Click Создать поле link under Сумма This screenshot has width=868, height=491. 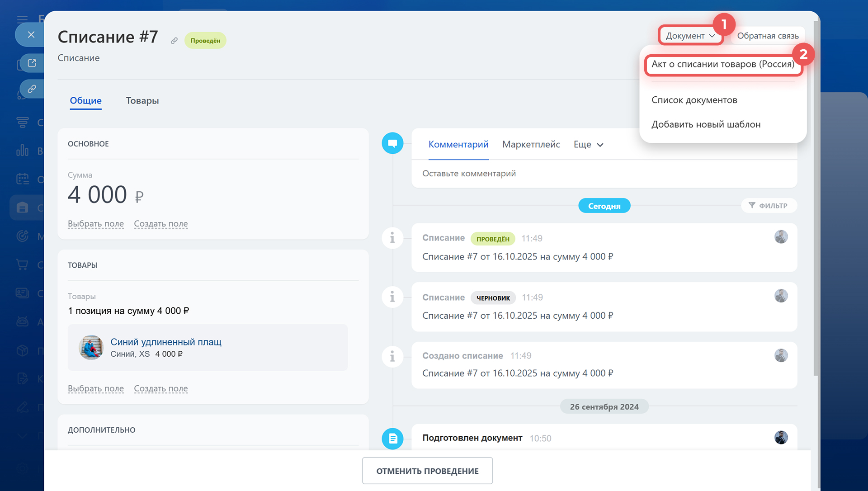click(x=160, y=224)
